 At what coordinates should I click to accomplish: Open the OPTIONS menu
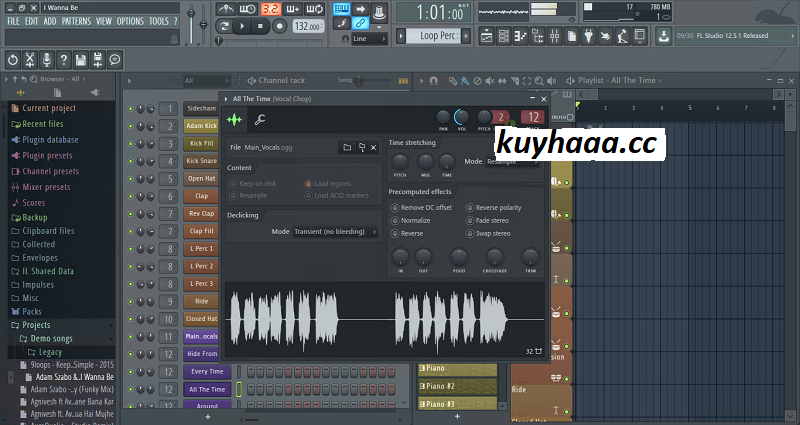130,21
